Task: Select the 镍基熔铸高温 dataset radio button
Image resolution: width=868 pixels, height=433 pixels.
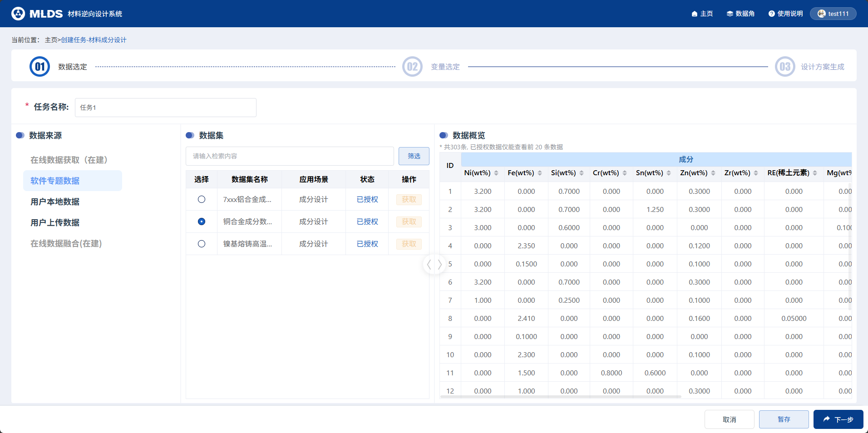Action: point(201,244)
